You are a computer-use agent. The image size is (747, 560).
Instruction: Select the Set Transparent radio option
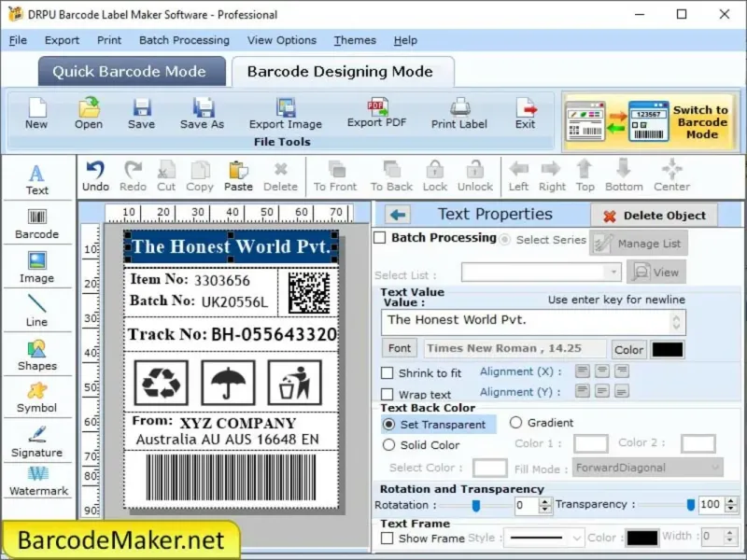click(x=388, y=425)
